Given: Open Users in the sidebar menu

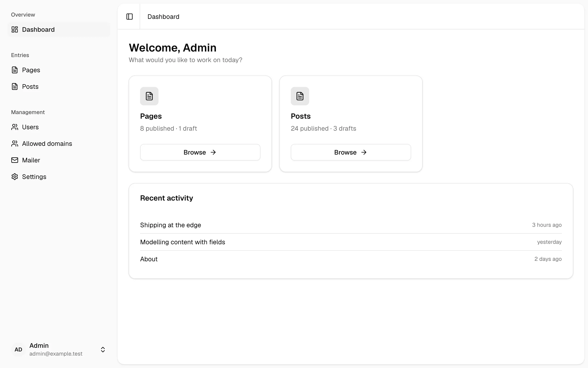Looking at the screenshot, I should pyautogui.click(x=59, y=127).
